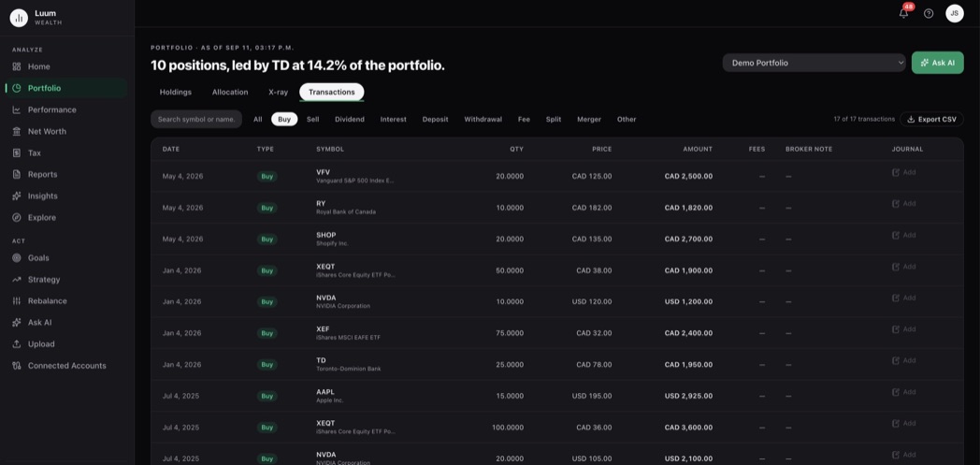
Task: Filter transactions by Other
Action: click(x=627, y=120)
